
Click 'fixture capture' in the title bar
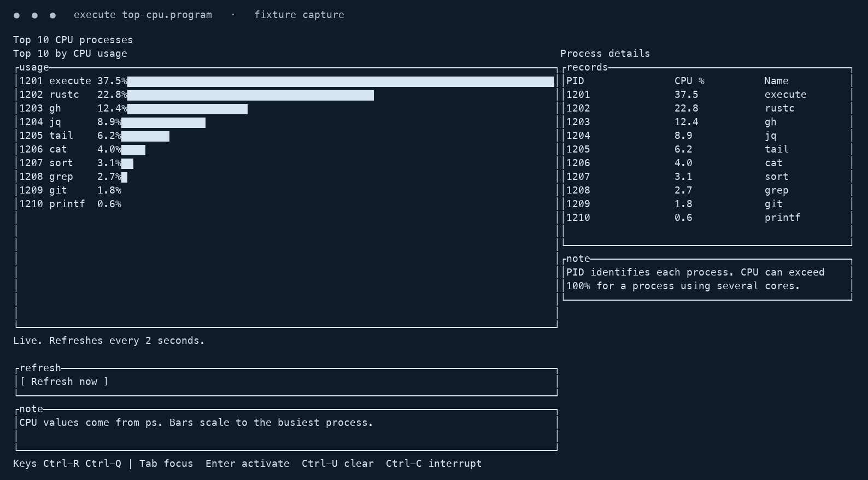[x=299, y=15]
